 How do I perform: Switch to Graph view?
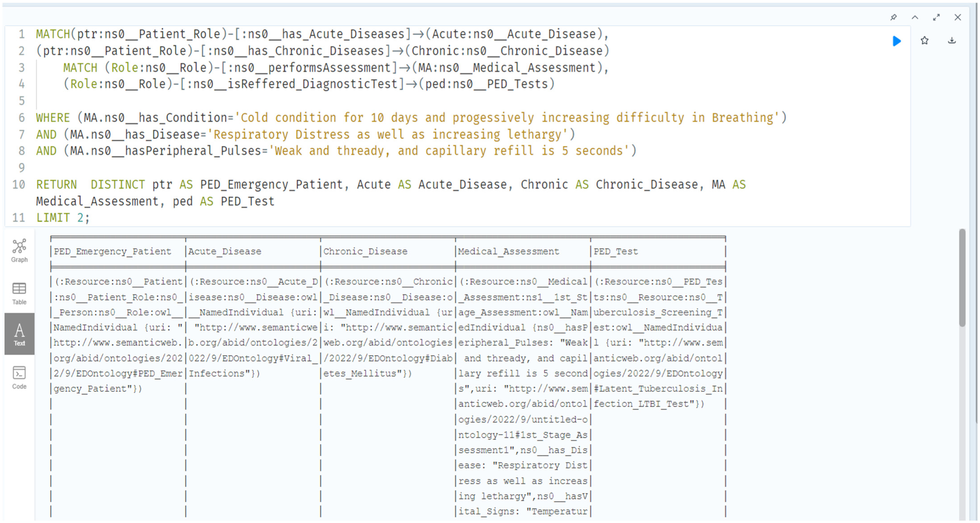point(19,251)
